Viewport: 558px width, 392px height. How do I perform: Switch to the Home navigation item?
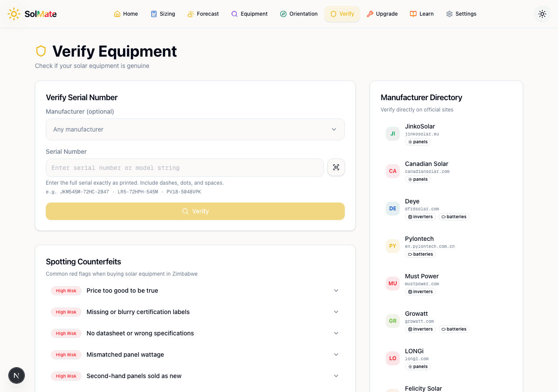[x=126, y=14]
